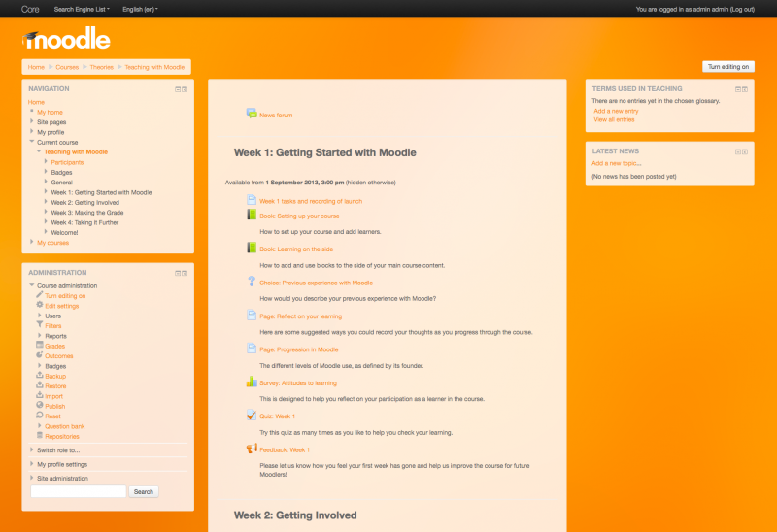This screenshot has width=777, height=532.
Task: Open the Search Engine List dropdown
Action: [82, 9]
